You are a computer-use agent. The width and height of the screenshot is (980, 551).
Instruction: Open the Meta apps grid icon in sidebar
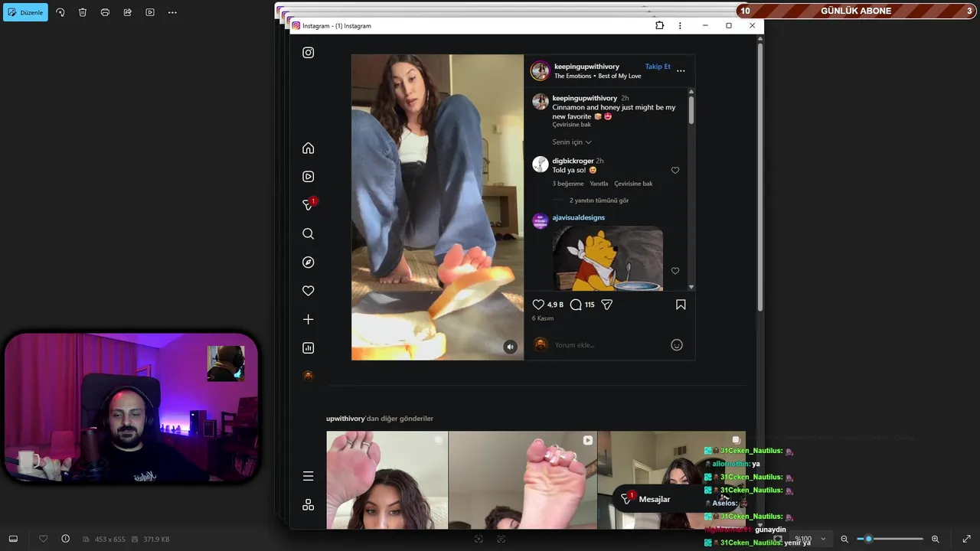coord(308,504)
